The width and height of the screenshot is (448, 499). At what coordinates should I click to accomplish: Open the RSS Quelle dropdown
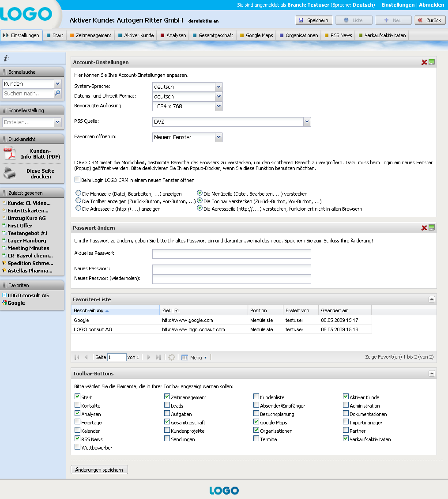307,121
